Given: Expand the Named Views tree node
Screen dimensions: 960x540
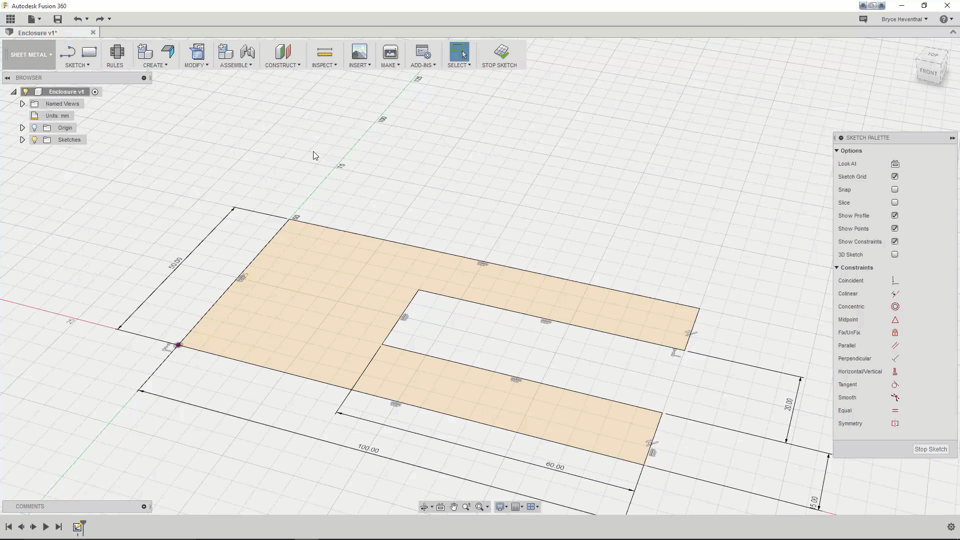Looking at the screenshot, I should tap(22, 104).
